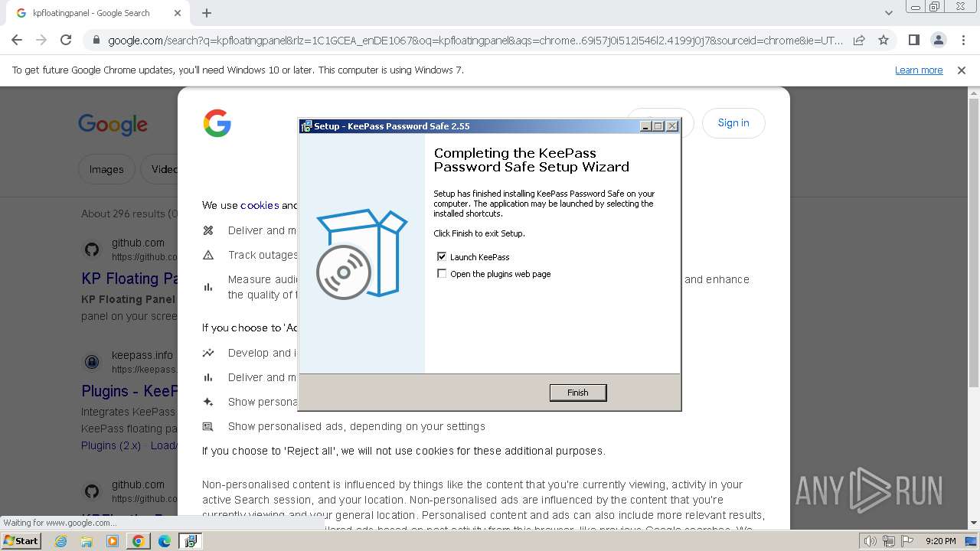Click the second github.com result favicon

(x=92, y=491)
